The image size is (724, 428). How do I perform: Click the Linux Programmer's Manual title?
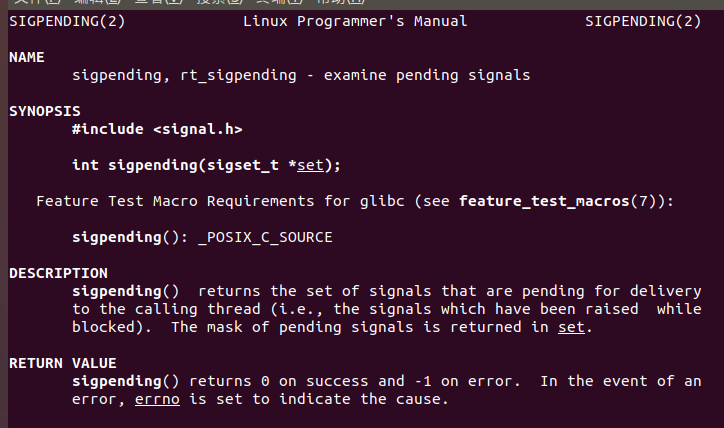pyautogui.click(x=355, y=21)
